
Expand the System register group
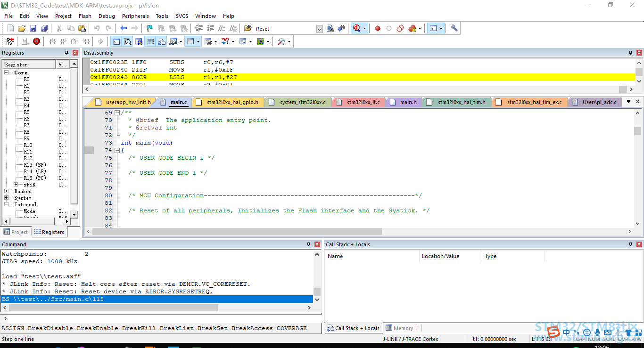(x=7, y=198)
